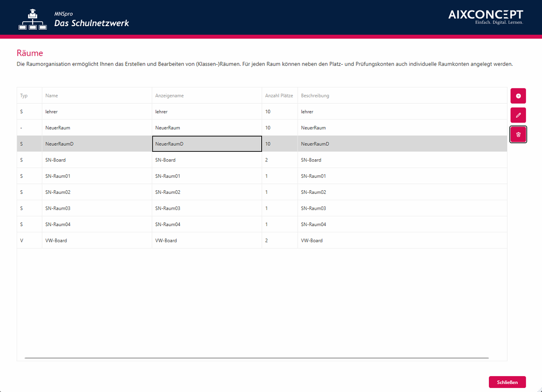Click the MNSpro network logo icon
Screen dimensions: 542x392
coord(33,20)
